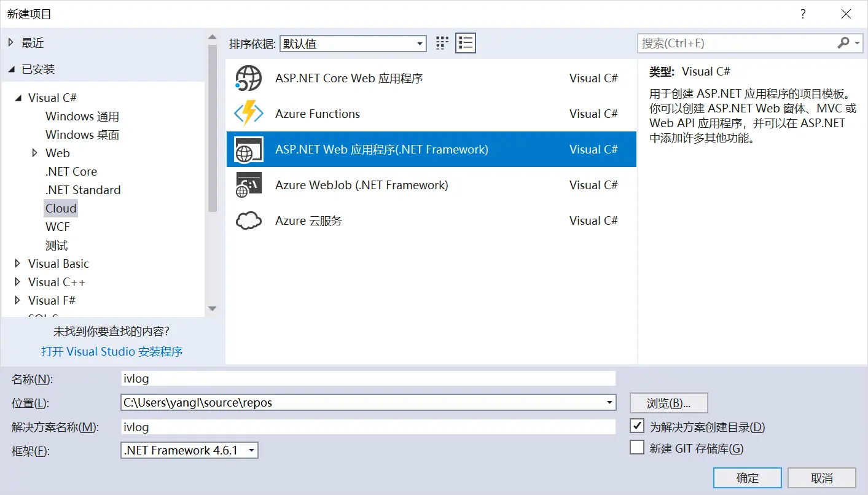Open search options dropdown arrow
The width and height of the screenshot is (868, 495).
pyautogui.click(x=857, y=43)
